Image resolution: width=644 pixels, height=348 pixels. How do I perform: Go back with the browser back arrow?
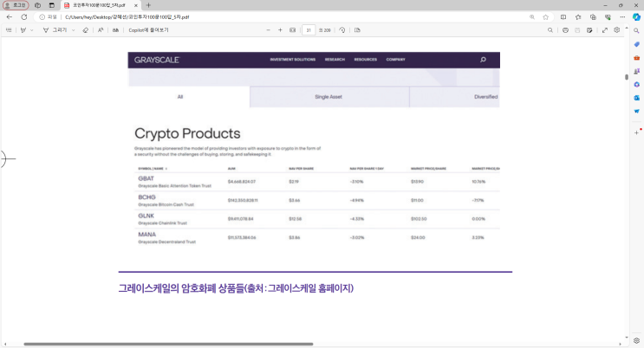10,16
